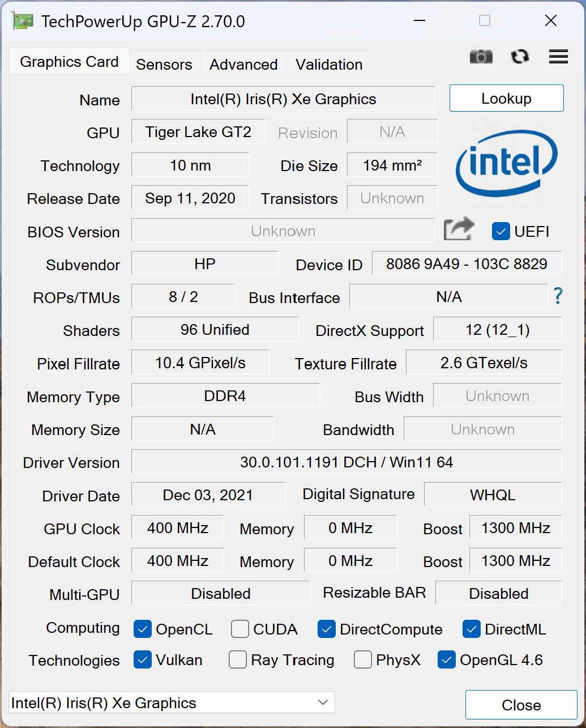This screenshot has width=586, height=728.
Task: Click the GPU-Z app icon in the title bar
Action: [x=23, y=22]
